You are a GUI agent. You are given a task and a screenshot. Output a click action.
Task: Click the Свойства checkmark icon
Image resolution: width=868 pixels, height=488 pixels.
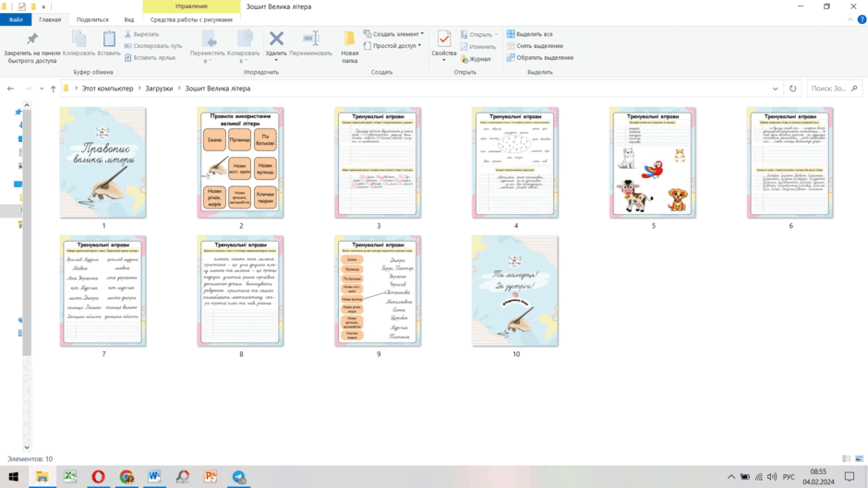pyautogui.click(x=444, y=39)
